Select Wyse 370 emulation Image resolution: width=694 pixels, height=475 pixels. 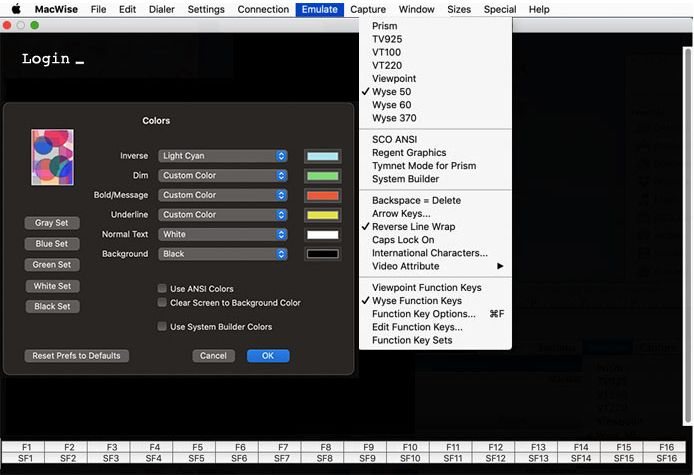point(436,118)
